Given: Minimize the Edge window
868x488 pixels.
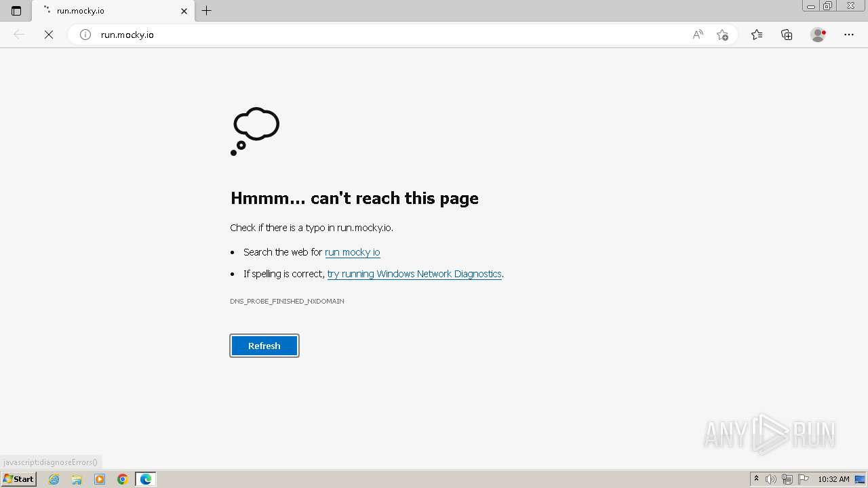Looking at the screenshot, I should pyautogui.click(x=811, y=6).
